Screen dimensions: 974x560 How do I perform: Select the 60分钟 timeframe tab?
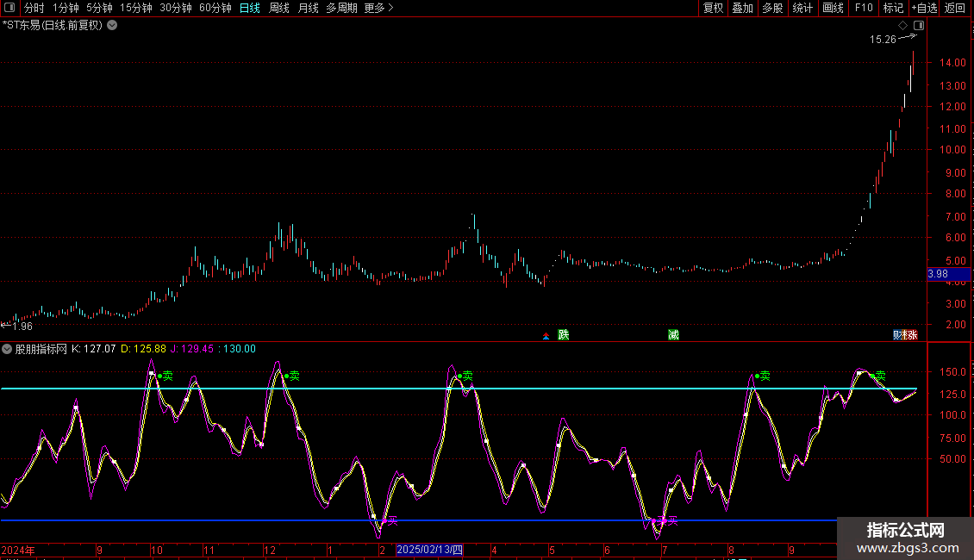(215, 8)
